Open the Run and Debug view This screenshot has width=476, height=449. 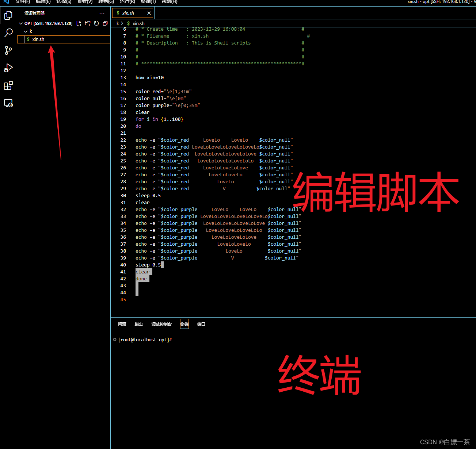(x=8, y=68)
